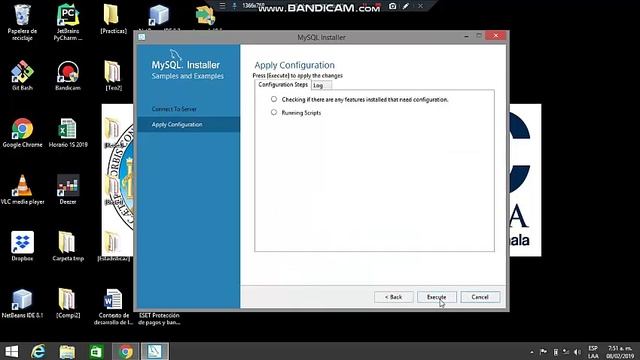The image size is (640, 360).
Task: Click the ESP LAA language indicator
Action: point(593,352)
